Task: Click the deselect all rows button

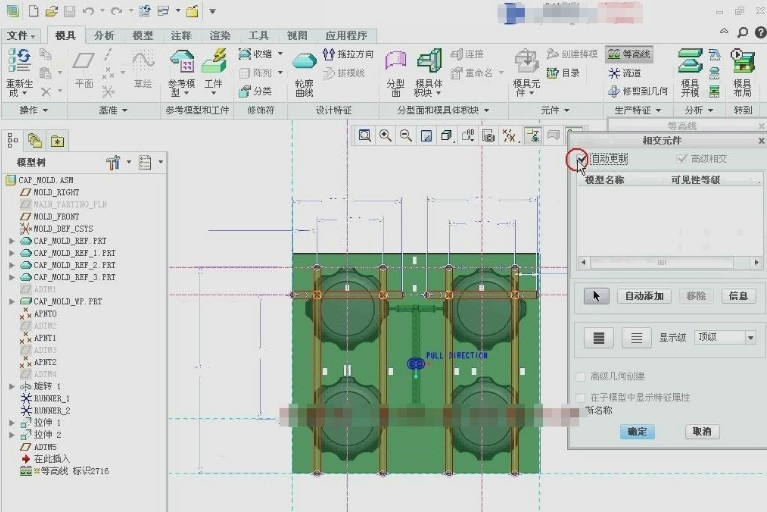Action: pyautogui.click(x=636, y=337)
